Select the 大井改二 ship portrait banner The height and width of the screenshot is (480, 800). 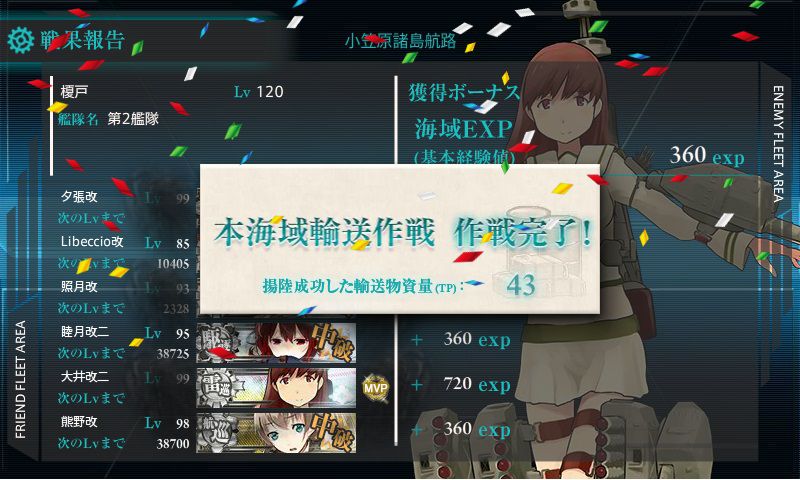click(276, 388)
